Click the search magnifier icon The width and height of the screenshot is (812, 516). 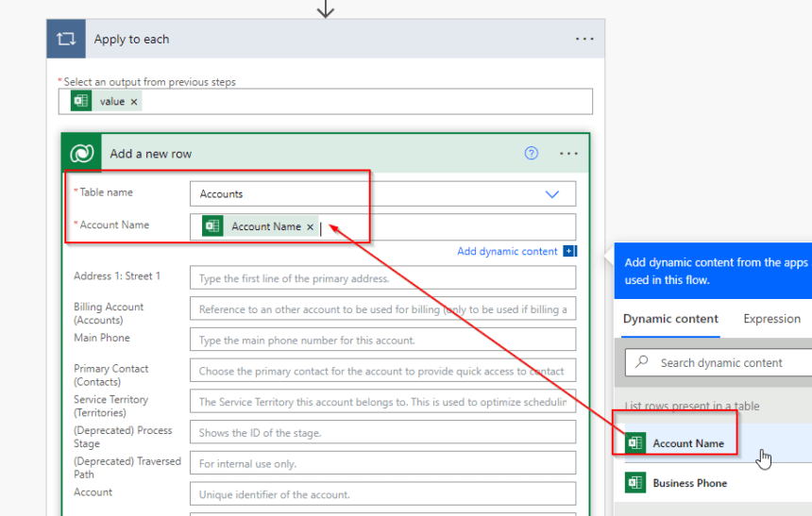click(x=642, y=361)
